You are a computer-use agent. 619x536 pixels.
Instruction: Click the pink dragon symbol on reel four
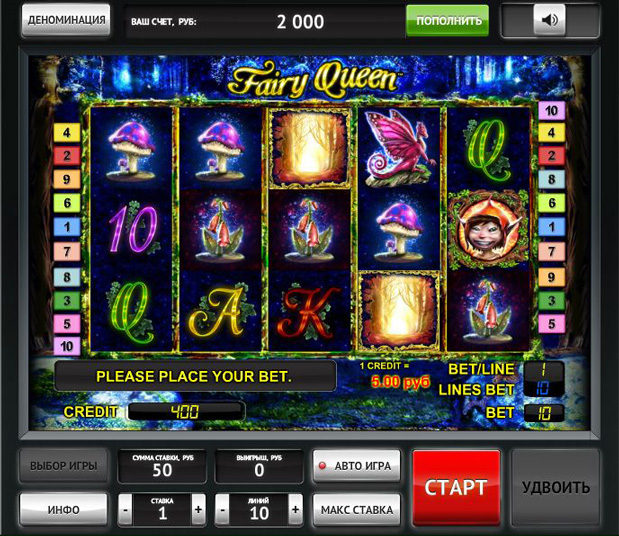(400, 149)
